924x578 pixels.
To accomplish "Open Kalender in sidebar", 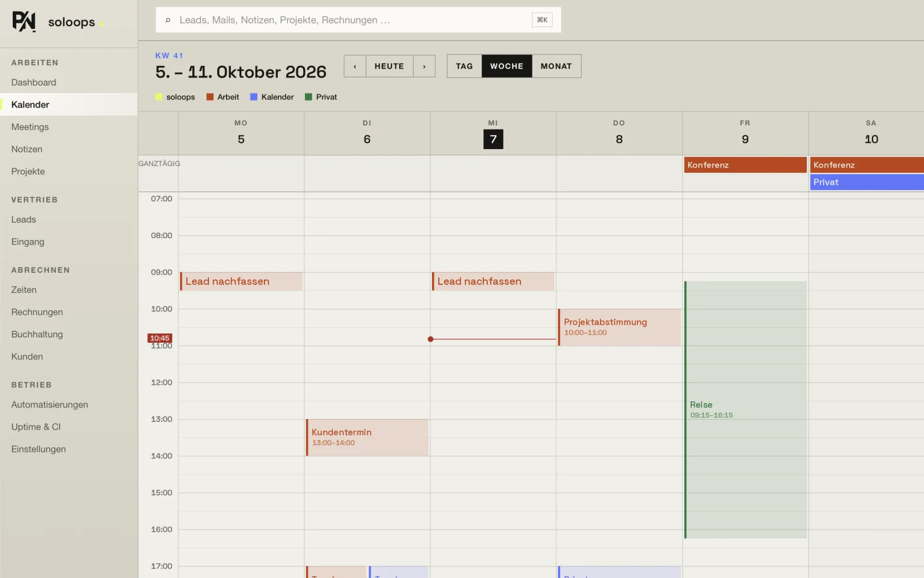I will tap(69, 105).
